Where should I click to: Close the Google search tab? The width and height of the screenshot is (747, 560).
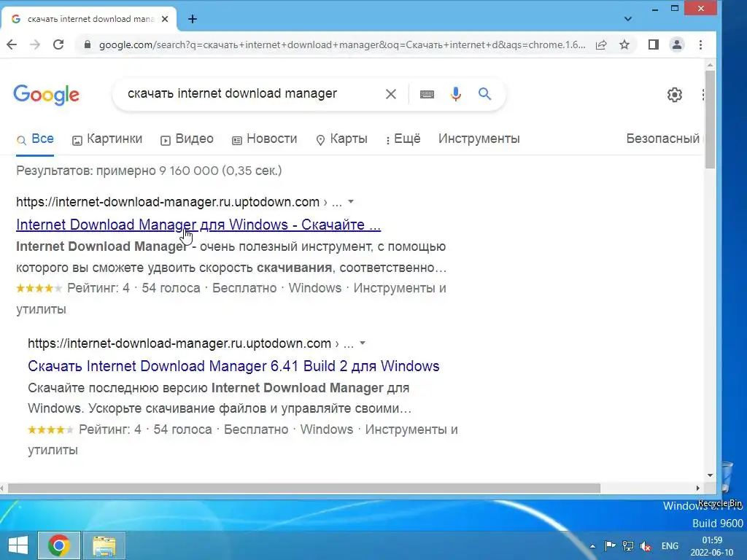click(165, 19)
